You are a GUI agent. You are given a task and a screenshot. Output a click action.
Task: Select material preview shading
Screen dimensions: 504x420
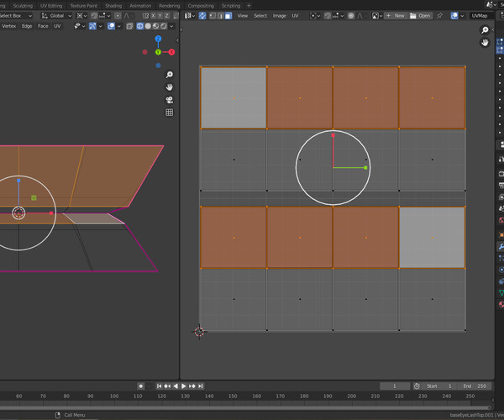click(156, 26)
